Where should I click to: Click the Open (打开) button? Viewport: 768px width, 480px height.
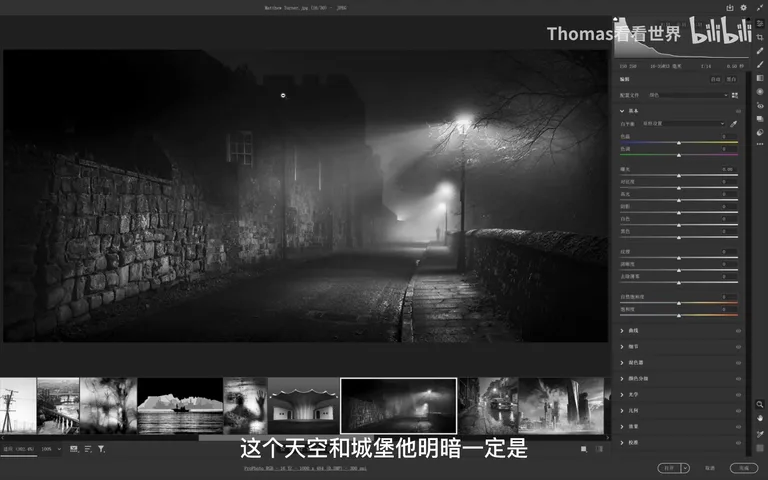(x=669, y=468)
